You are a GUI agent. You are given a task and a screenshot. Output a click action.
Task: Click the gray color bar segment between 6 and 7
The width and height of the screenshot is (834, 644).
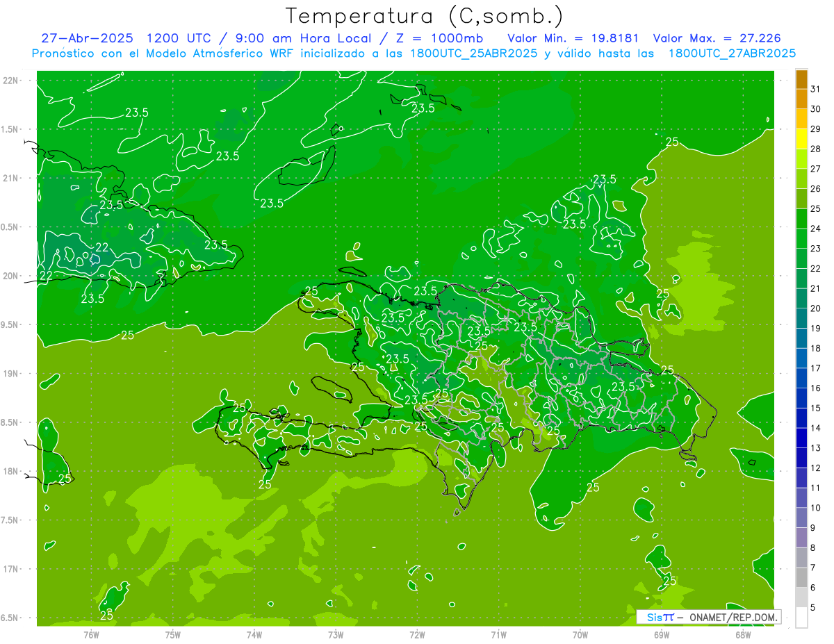click(x=801, y=577)
